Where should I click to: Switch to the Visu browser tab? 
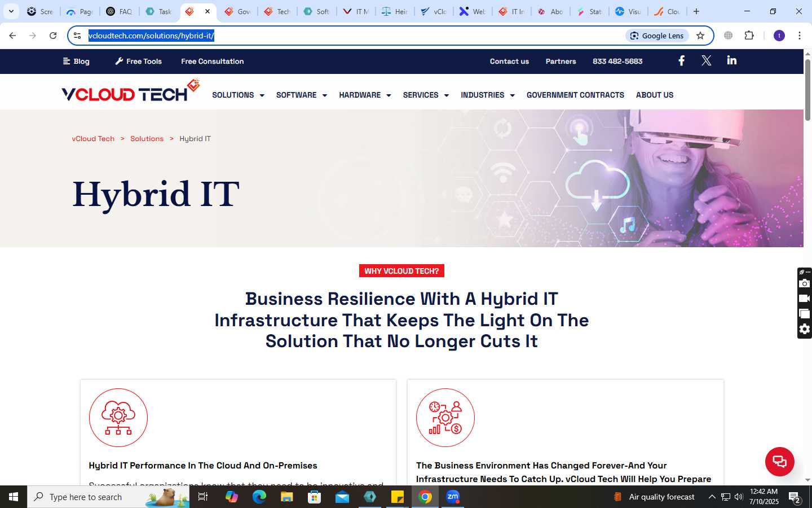[628, 11]
